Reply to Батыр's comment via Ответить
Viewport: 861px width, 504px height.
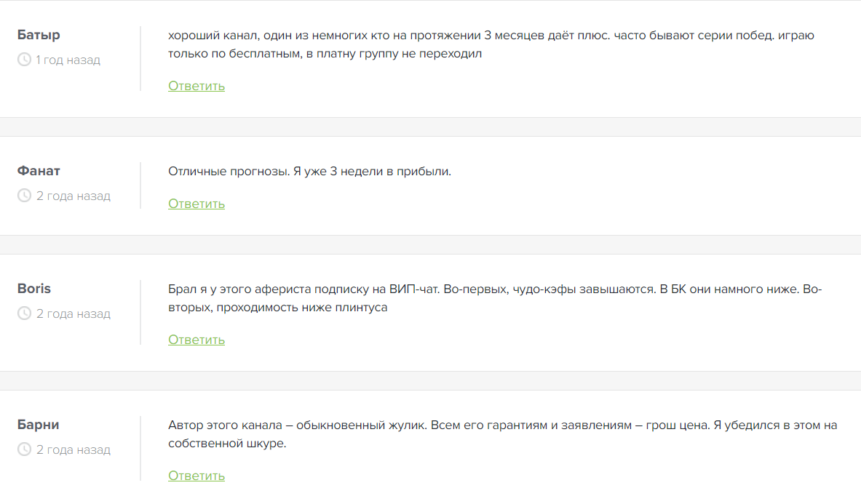(x=197, y=86)
